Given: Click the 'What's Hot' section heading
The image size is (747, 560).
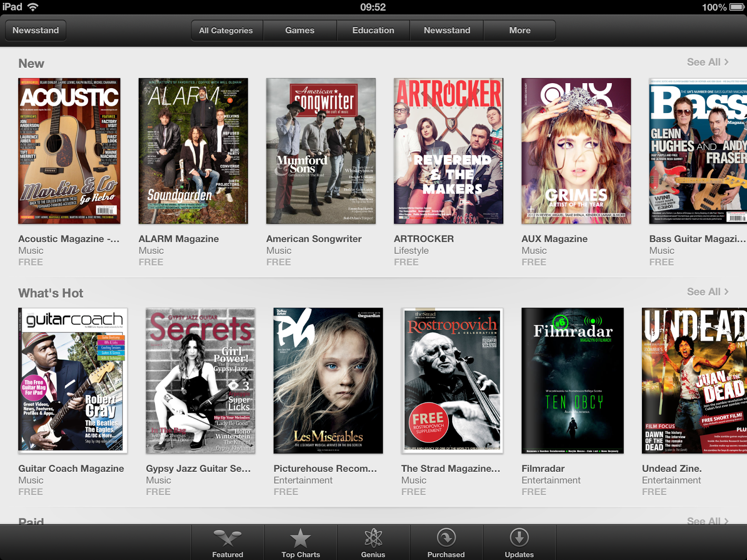Looking at the screenshot, I should coord(51,293).
